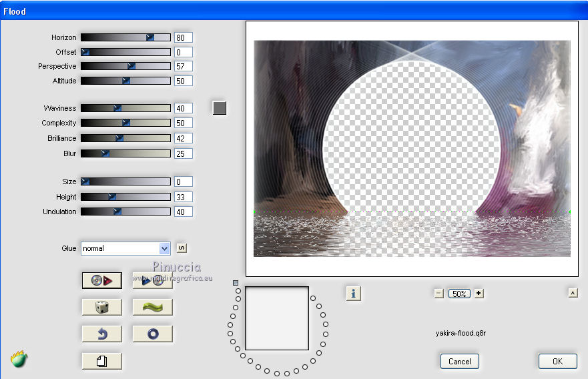This screenshot has width=588, height=379.
Task: Click the Altitude value field showing 50
Action: coord(184,81)
